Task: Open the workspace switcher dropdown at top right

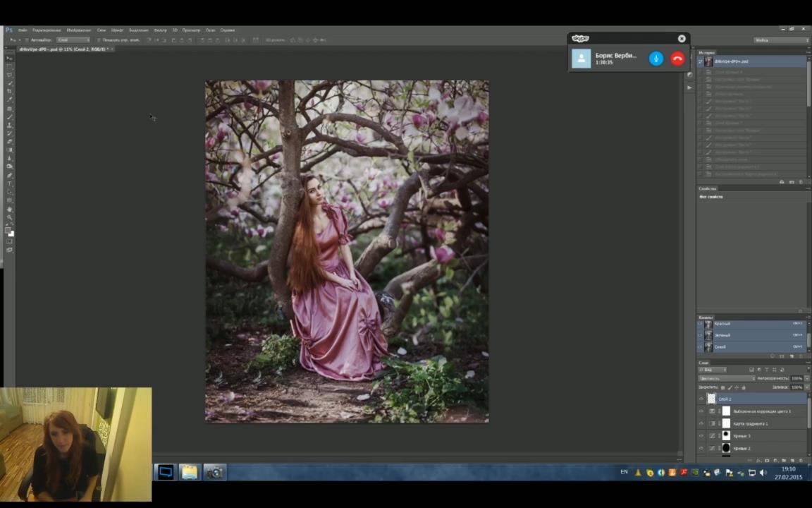Action: click(782, 40)
